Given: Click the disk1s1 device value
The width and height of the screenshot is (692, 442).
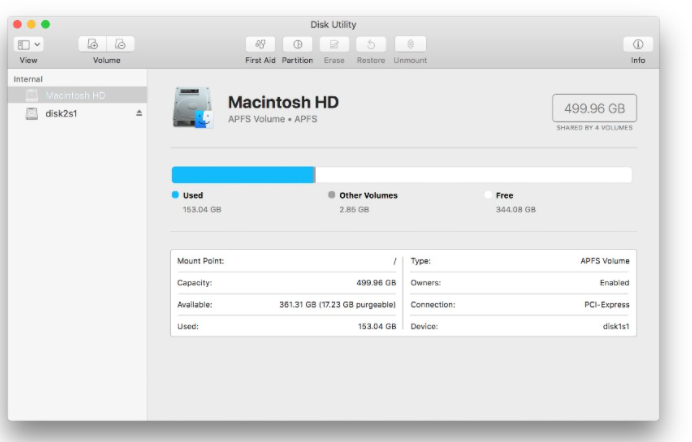Looking at the screenshot, I should 616,326.
